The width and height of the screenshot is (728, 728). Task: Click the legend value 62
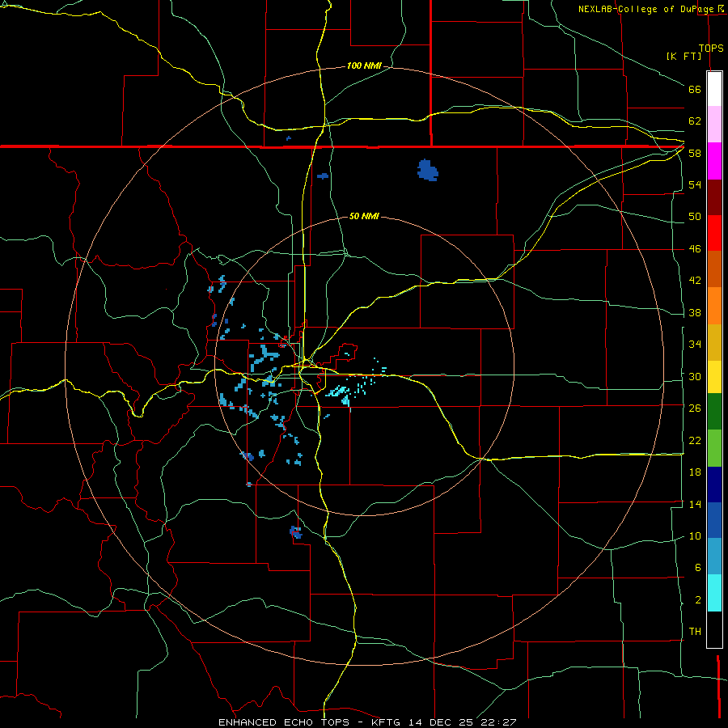point(695,121)
